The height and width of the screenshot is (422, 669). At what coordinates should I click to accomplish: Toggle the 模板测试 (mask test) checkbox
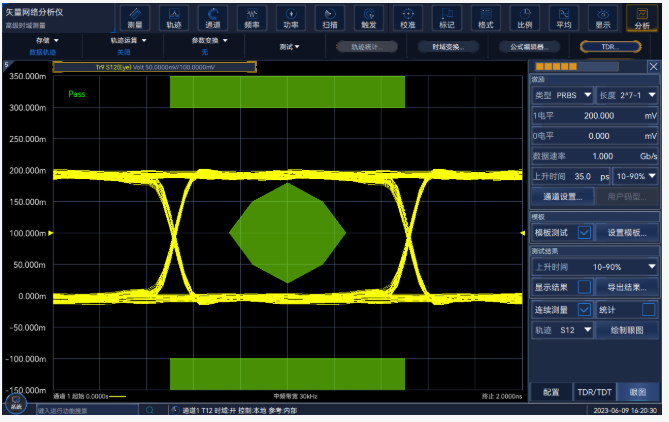click(x=584, y=233)
